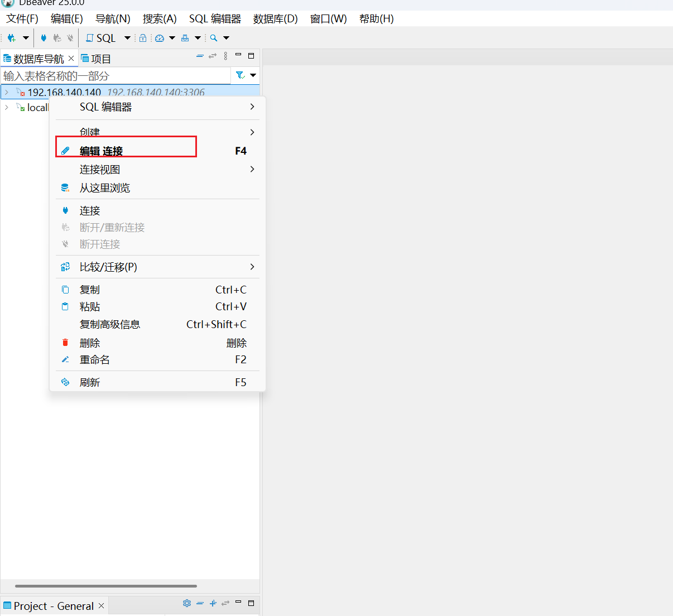This screenshot has height=616, width=673.
Task: Click the search magnifier toolbar icon
Action: [214, 38]
